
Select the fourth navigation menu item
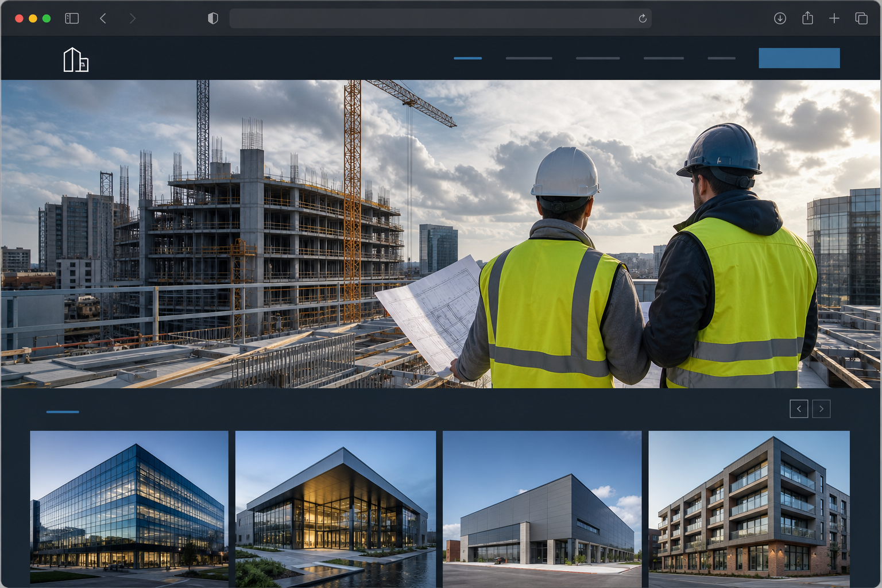point(664,58)
